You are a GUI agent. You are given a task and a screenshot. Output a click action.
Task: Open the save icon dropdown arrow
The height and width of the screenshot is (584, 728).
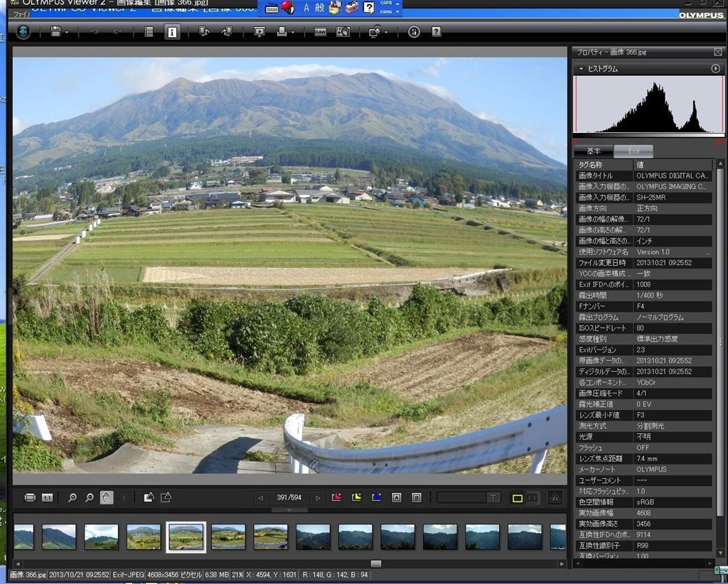tap(67, 33)
